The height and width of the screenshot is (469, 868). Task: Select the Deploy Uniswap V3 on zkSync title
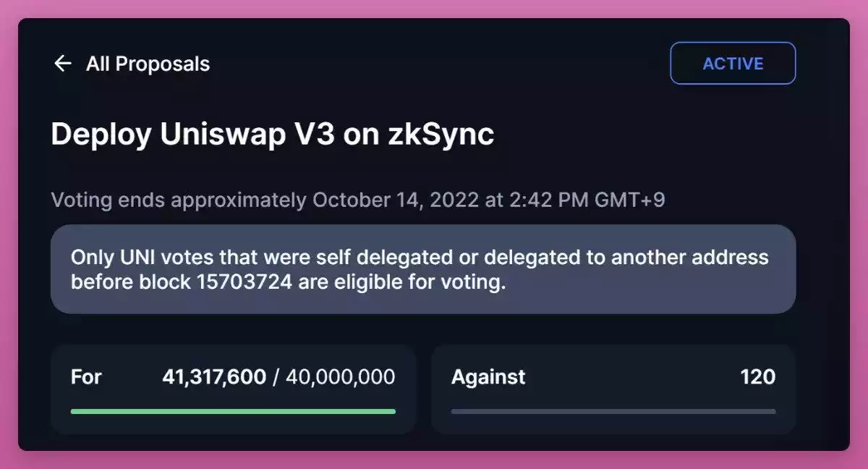pos(272,135)
